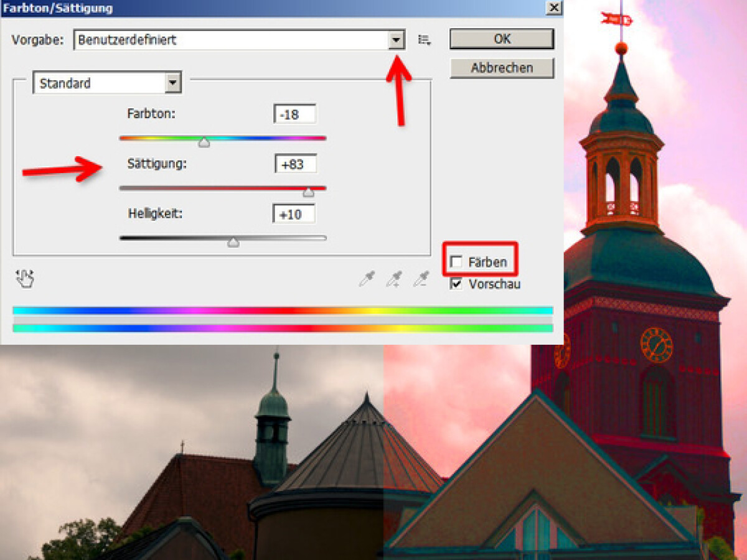Click the Farbton slider handle
The height and width of the screenshot is (560, 747).
[204, 142]
